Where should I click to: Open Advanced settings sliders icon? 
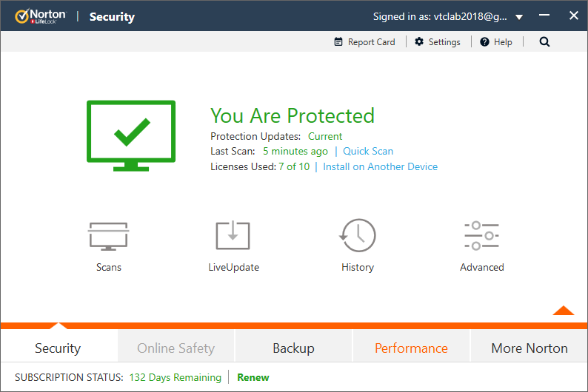pos(481,236)
